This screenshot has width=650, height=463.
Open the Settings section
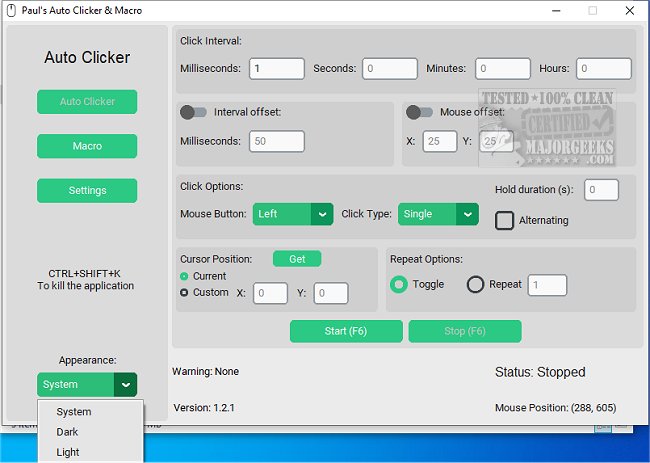(87, 190)
